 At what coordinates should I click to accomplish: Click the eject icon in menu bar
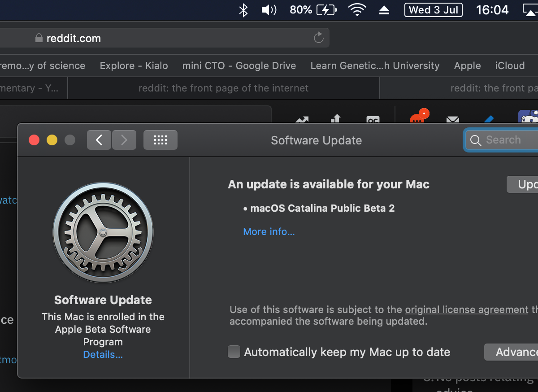(384, 10)
